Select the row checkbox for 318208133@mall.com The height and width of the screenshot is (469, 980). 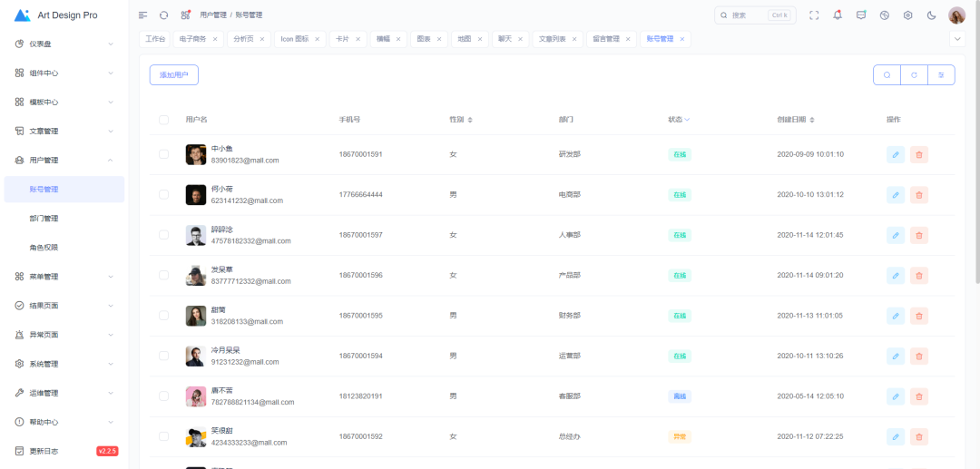tap(163, 316)
